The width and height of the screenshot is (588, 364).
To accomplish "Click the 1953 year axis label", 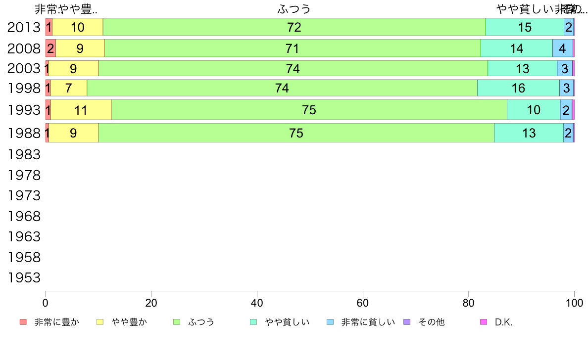I will coord(24,278).
